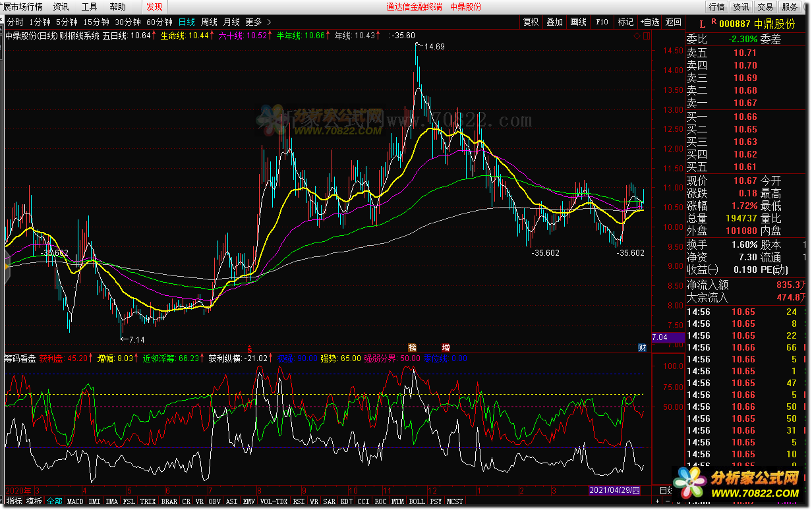
Task: Open the 资讯 menu in the menu bar
Action: click(61, 7)
